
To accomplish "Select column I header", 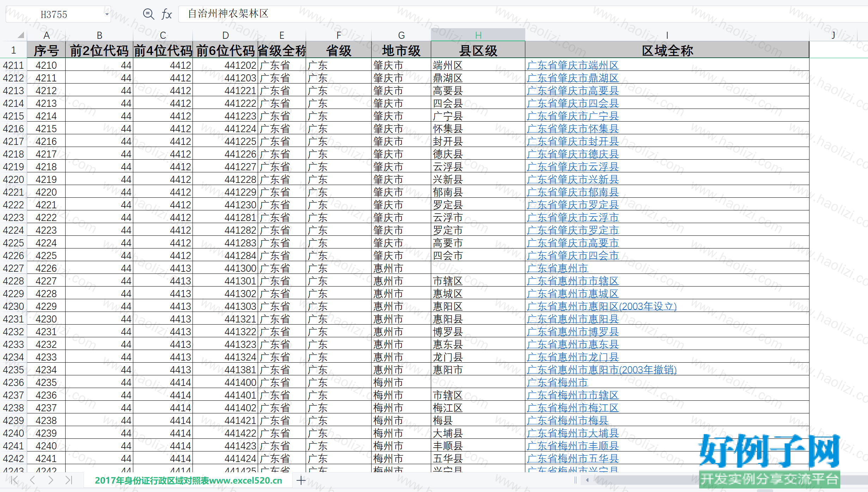I will click(667, 35).
